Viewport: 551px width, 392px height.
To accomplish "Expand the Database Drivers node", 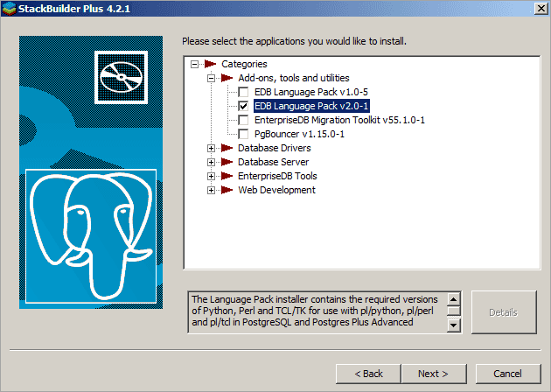I will click(211, 148).
